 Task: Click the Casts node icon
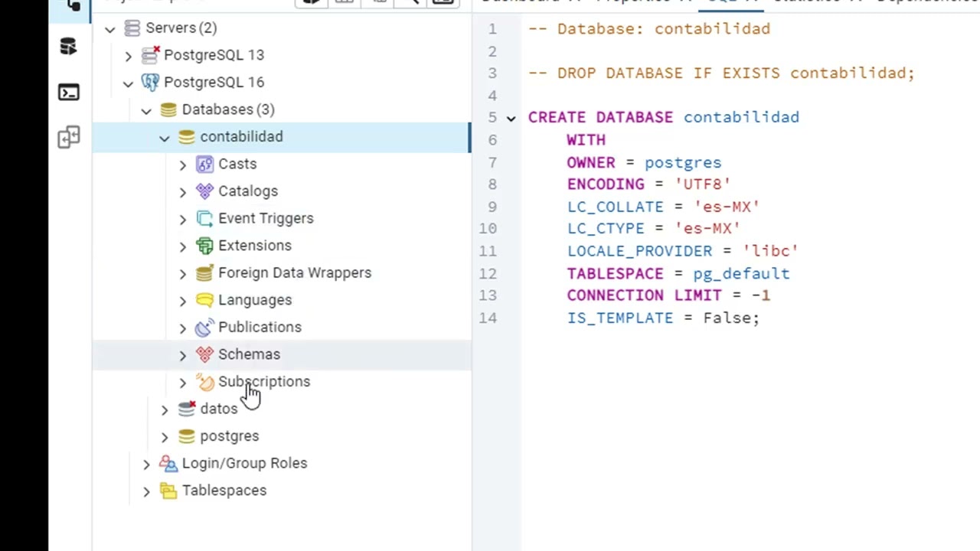204,164
